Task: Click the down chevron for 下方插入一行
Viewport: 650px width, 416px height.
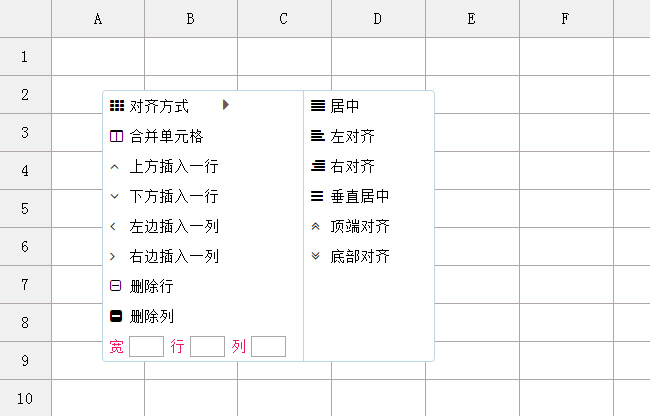Action: [115, 196]
